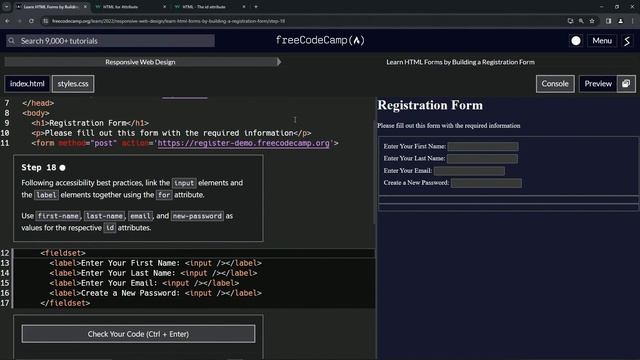Image resolution: width=640 pixels, height=360 pixels.
Task: Open the Menu button
Action: pyautogui.click(x=602, y=41)
